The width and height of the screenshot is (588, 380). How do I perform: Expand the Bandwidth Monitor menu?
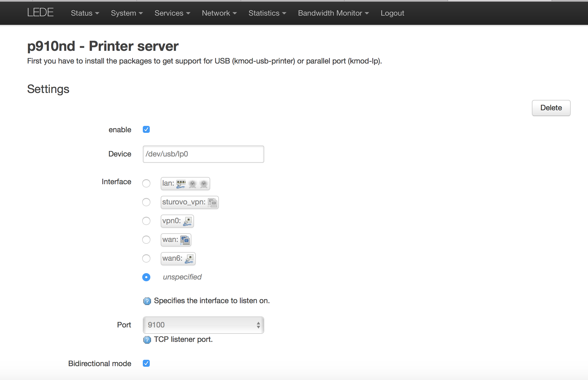333,13
